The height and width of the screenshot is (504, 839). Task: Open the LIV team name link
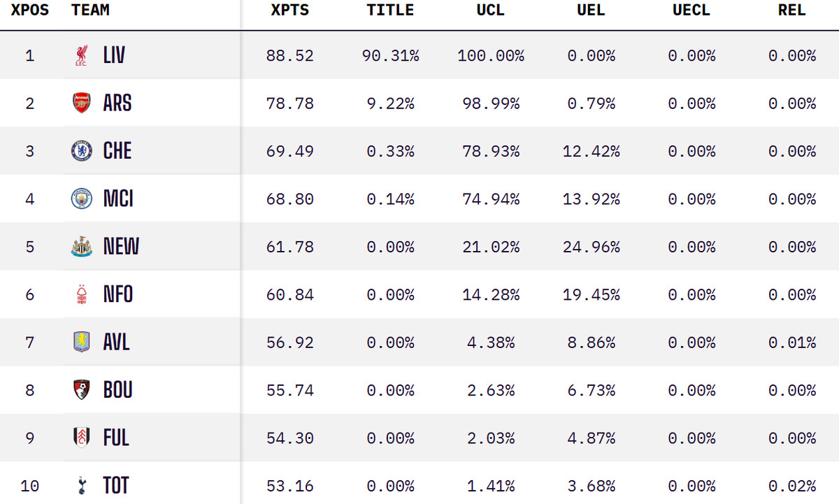pos(114,56)
